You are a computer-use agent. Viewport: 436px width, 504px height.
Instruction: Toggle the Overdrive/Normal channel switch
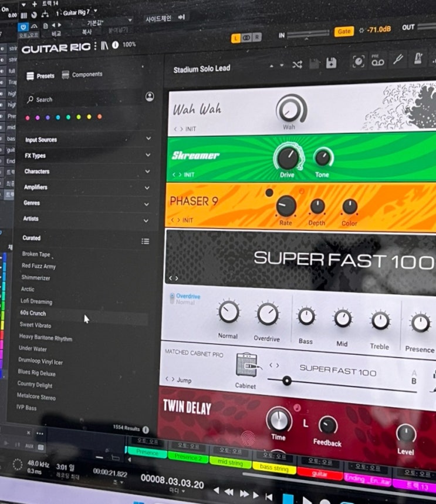[x=173, y=298]
